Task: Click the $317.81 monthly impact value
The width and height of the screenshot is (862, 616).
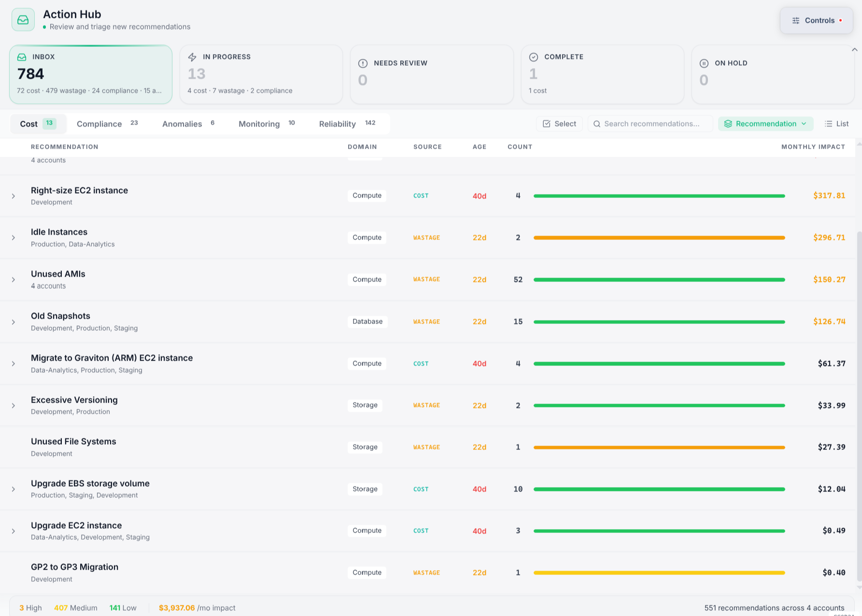Action: (829, 196)
